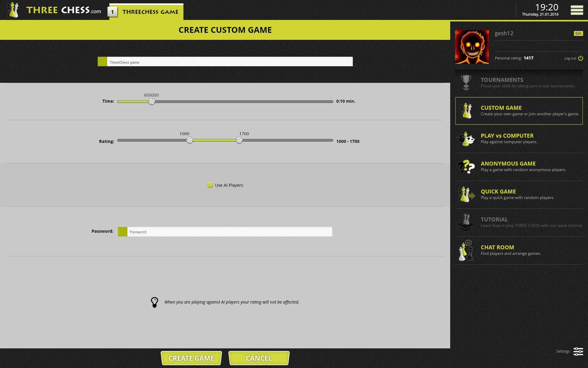Open Tournaments trophy icon
The width and height of the screenshot is (588, 368).
click(466, 83)
